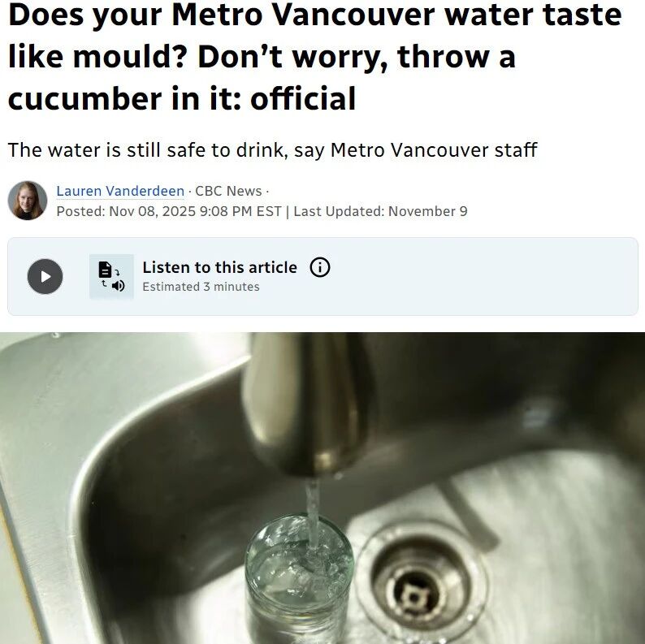Image resolution: width=645 pixels, height=644 pixels.
Task: Click the 'CBC News' source label
Action: coord(228,191)
